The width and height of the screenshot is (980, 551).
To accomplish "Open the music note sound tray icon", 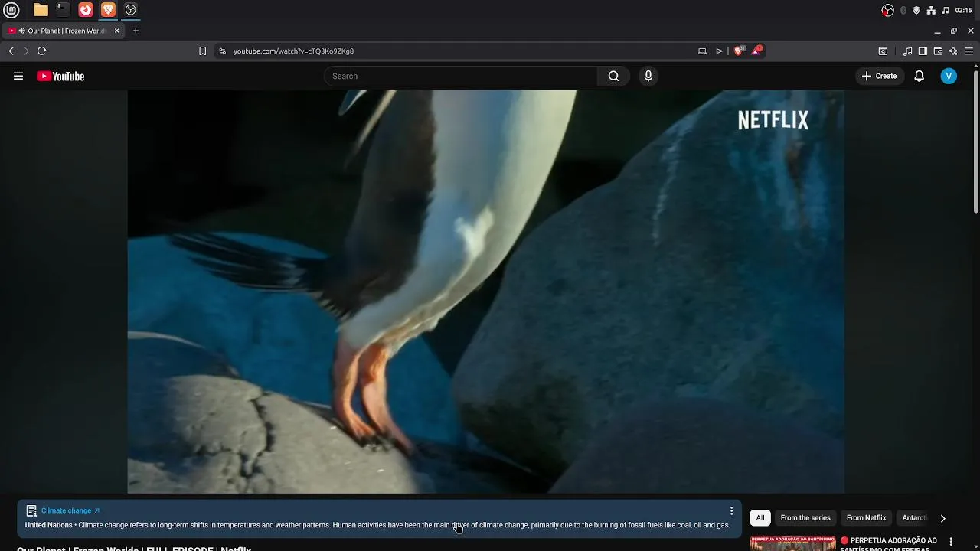I will (x=946, y=10).
